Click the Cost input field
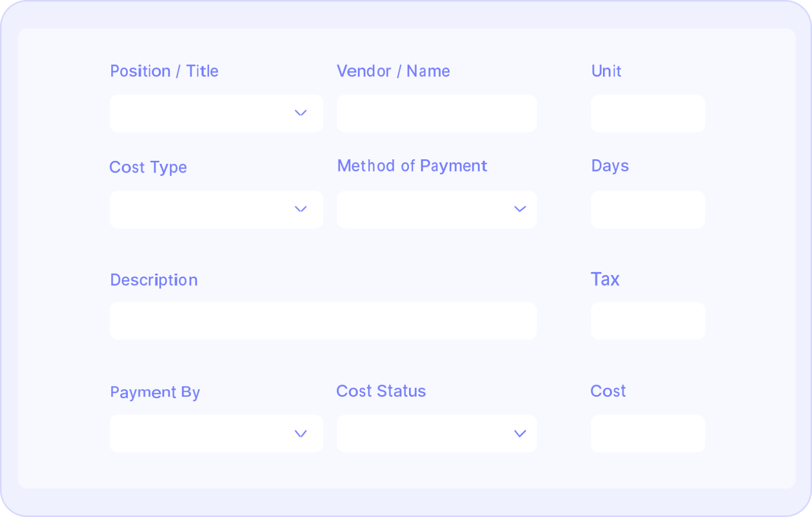This screenshot has width=812, height=517. click(648, 433)
